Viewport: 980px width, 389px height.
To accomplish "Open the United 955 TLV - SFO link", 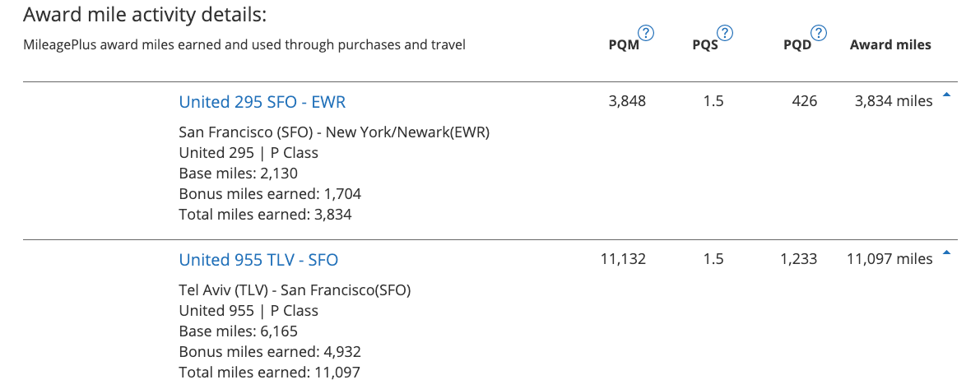I will (258, 260).
